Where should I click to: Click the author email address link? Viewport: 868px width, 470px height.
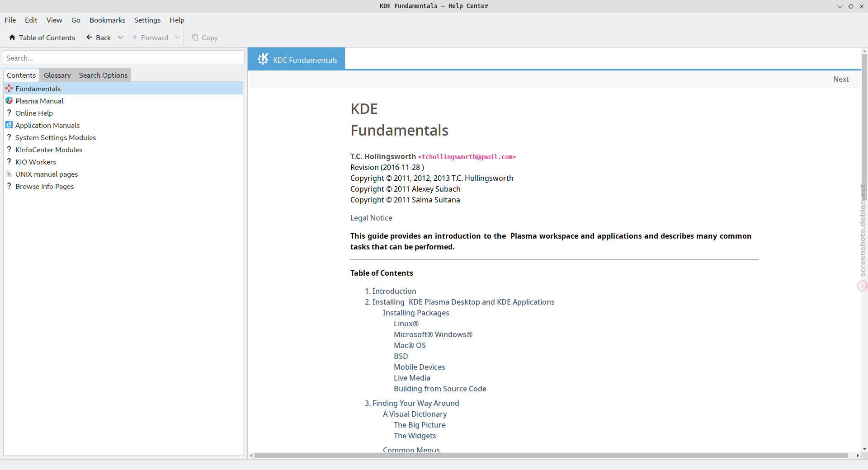(467, 157)
